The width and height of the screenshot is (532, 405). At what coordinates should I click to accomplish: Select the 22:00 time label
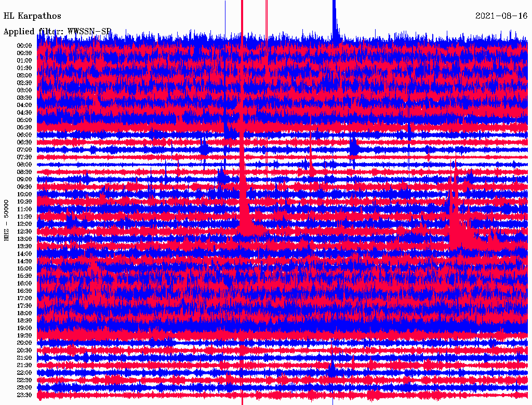pos(24,373)
